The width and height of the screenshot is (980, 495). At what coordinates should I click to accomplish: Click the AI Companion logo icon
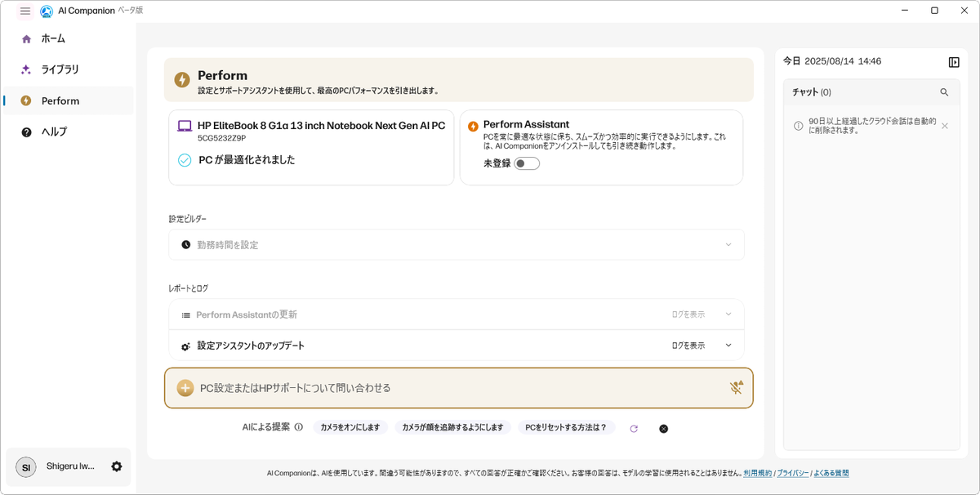(x=47, y=11)
